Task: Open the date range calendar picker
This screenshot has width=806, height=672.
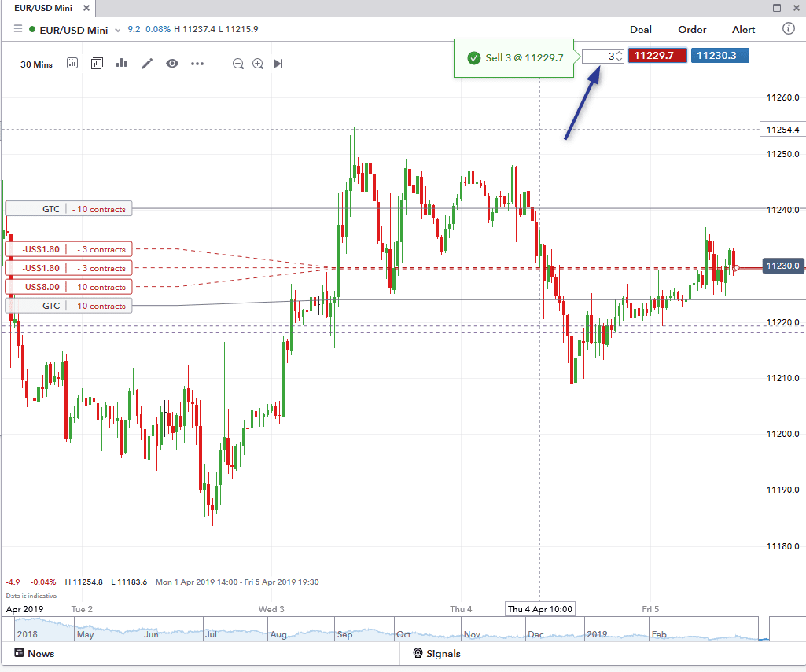Action: point(72,64)
